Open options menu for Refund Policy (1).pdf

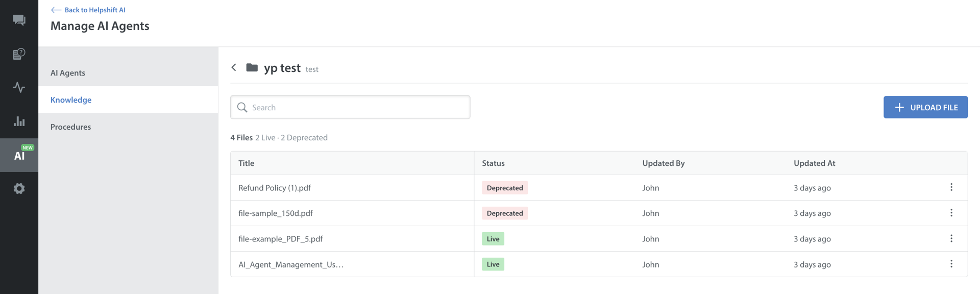951,187
